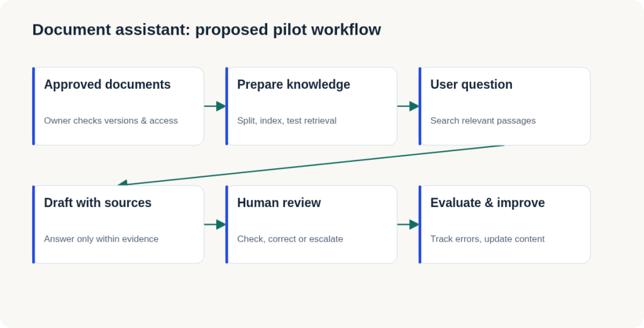Screen dimensions: 644x328
Task: Click 'Owner checks versions & access' text
Action: [x=111, y=121]
